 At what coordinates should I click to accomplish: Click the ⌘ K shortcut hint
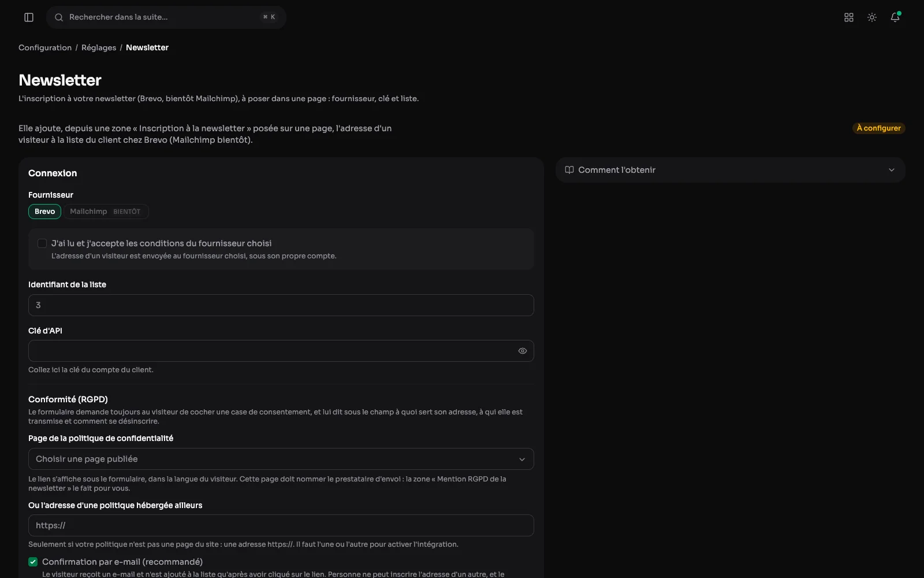point(269,17)
